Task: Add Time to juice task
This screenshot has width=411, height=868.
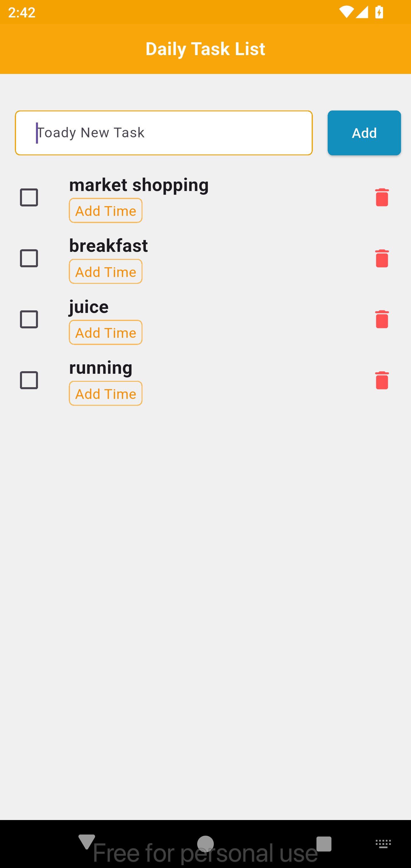Action: (105, 333)
